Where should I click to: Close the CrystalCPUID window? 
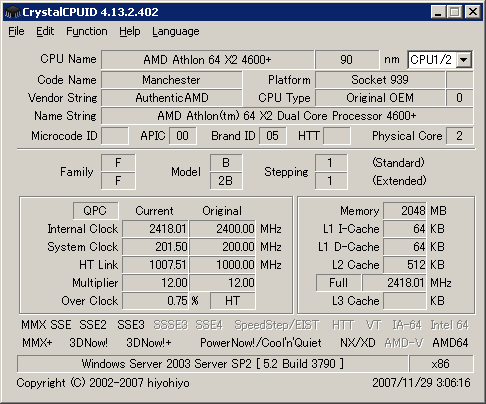pyautogui.click(x=473, y=12)
